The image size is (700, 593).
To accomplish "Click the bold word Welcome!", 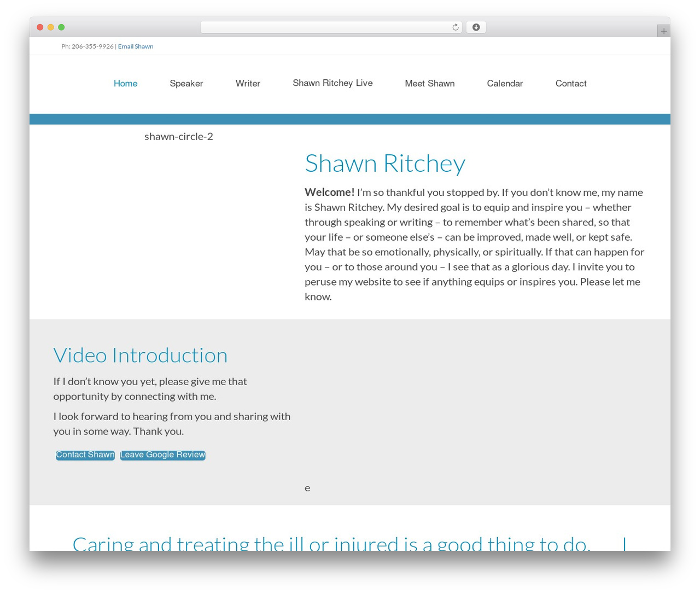I will pos(330,192).
